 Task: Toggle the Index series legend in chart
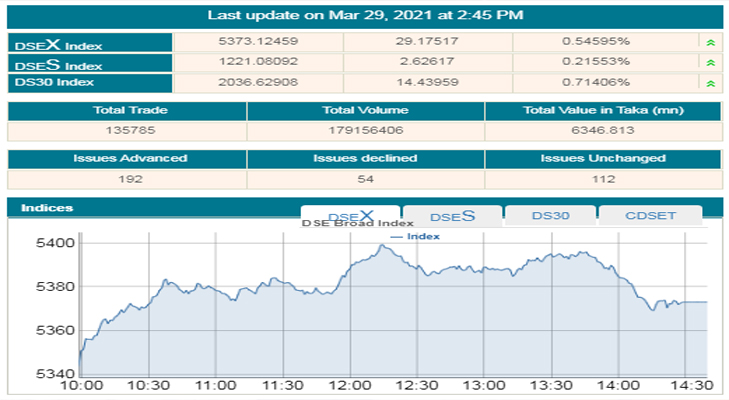(x=415, y=237)
